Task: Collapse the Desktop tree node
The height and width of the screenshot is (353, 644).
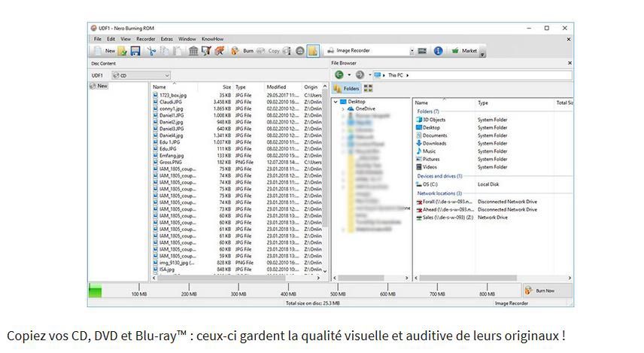Action: [x=336, y=102]
